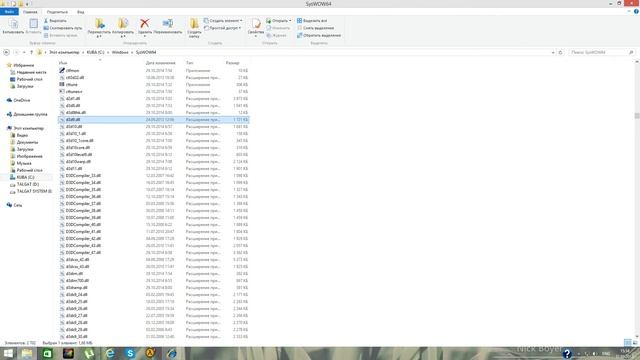Open the Открыть (Open) dropdown in ribbon
This screenshot has height=360, width=640.
point(279,20)
